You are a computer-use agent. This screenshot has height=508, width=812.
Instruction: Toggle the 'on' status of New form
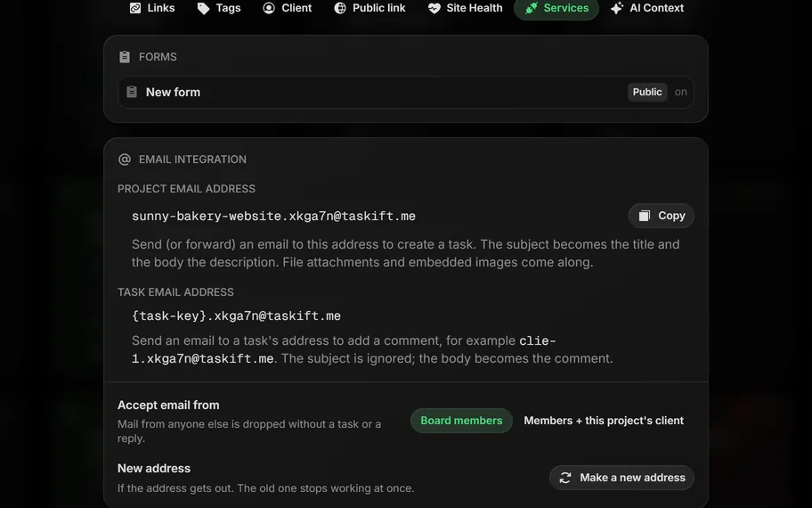point(680,92)
